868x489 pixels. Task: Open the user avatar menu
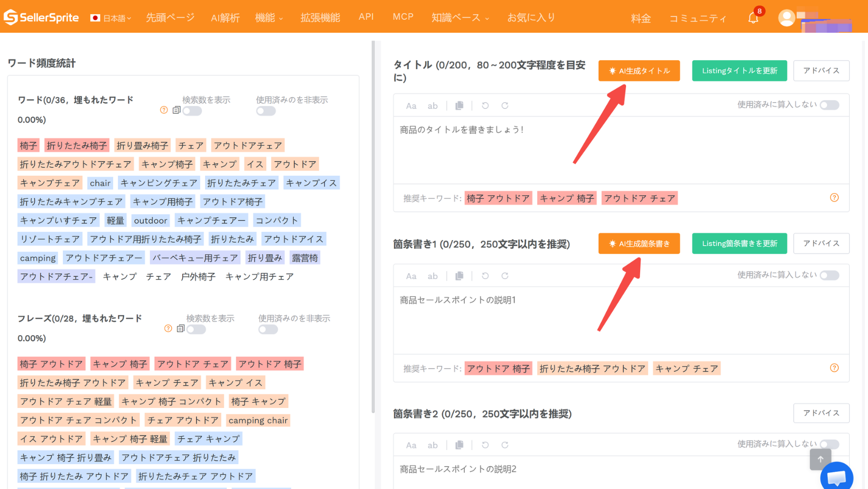click(x=786, y=18)
